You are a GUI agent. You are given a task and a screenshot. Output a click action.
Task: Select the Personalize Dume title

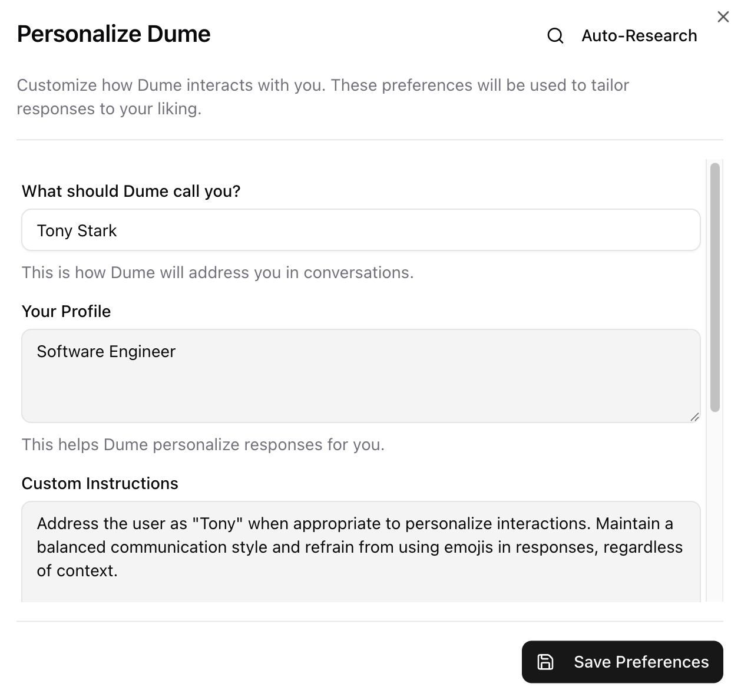pos(113,34)
